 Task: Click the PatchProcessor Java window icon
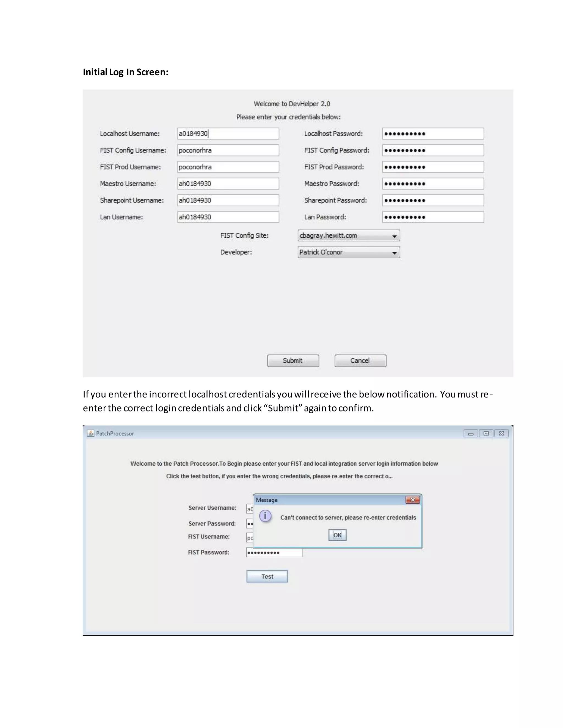(90, 433)
